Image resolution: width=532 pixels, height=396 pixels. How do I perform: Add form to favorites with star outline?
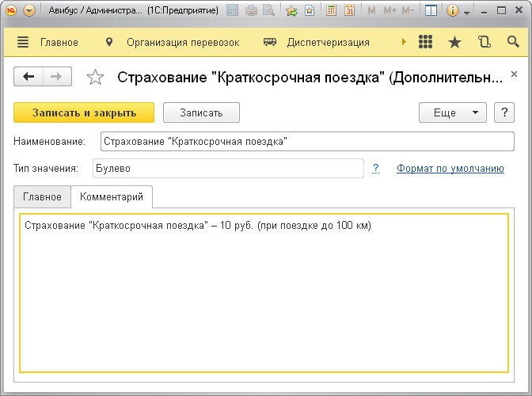click(95, 77)
